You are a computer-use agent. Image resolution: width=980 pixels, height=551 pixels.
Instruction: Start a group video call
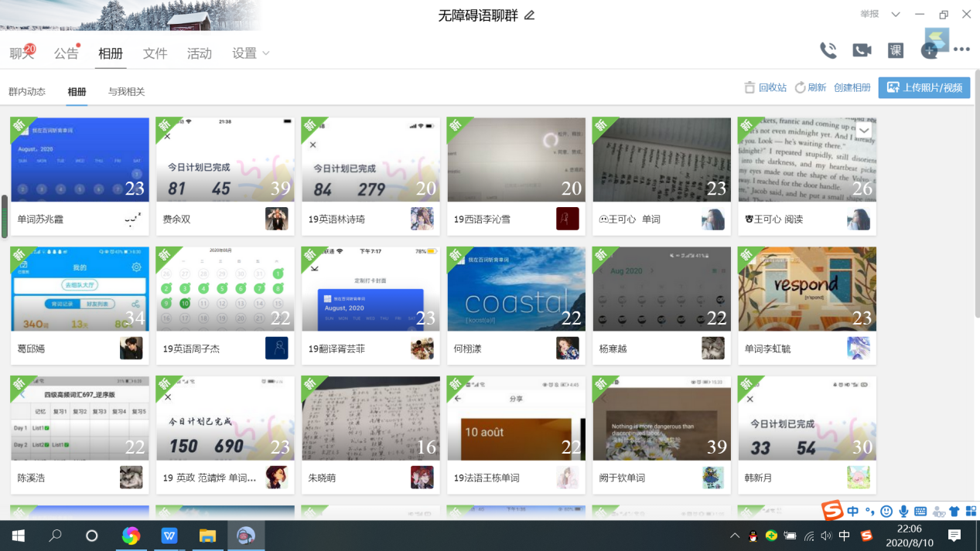coord(862,51)
